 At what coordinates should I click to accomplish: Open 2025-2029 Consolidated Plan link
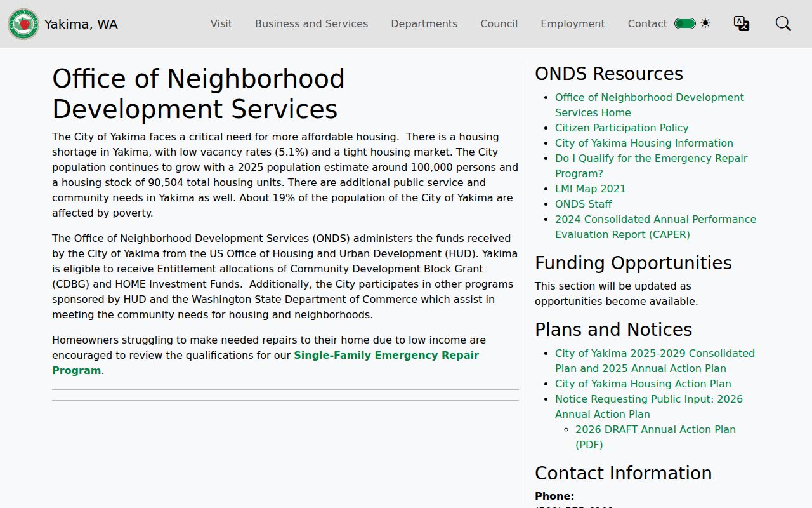tap(655, 361)
